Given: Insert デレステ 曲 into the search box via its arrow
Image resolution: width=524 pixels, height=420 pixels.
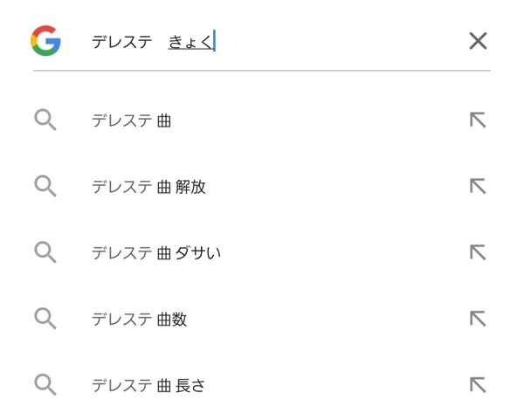Looking at the screenshot, I should [478, 120].
